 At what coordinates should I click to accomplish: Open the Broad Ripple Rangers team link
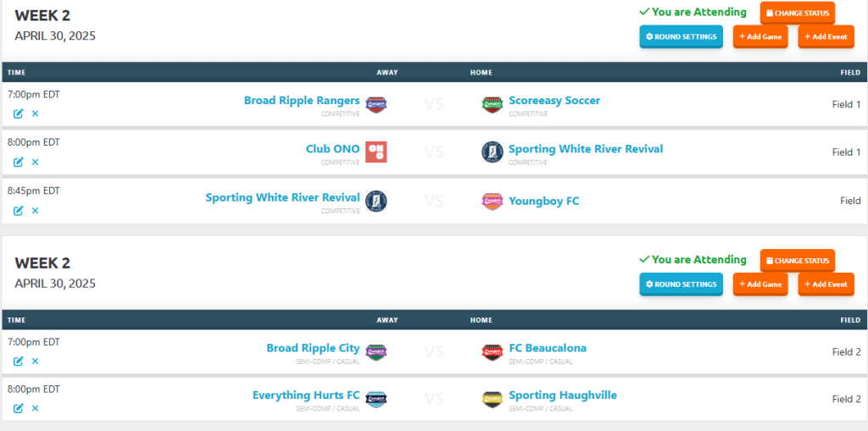302,101
